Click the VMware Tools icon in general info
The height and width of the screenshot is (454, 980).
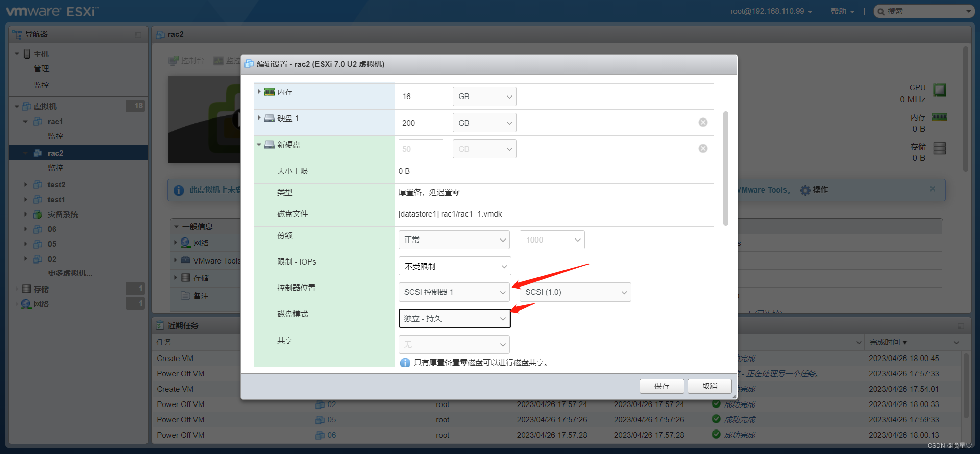(x=185, y=260)
